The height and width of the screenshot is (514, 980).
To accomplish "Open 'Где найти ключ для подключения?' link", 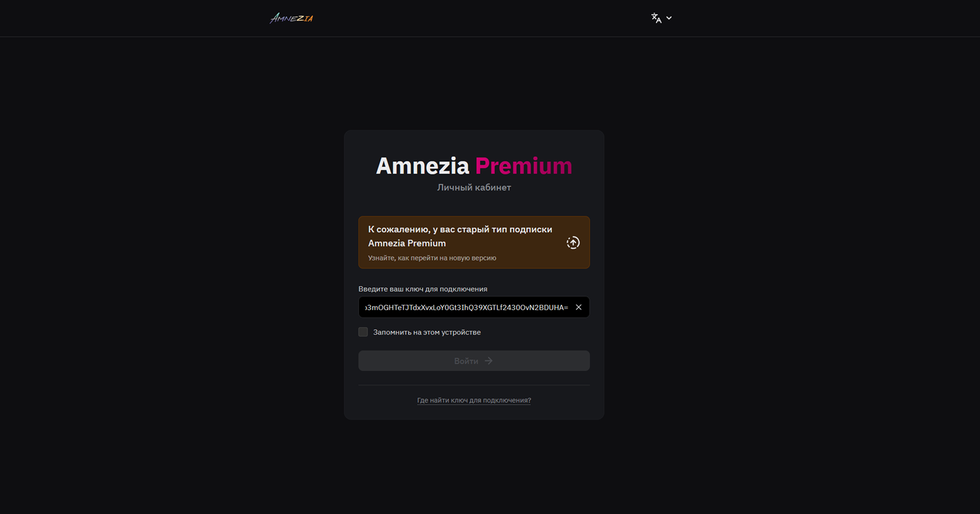I will (x=474, y=400).
